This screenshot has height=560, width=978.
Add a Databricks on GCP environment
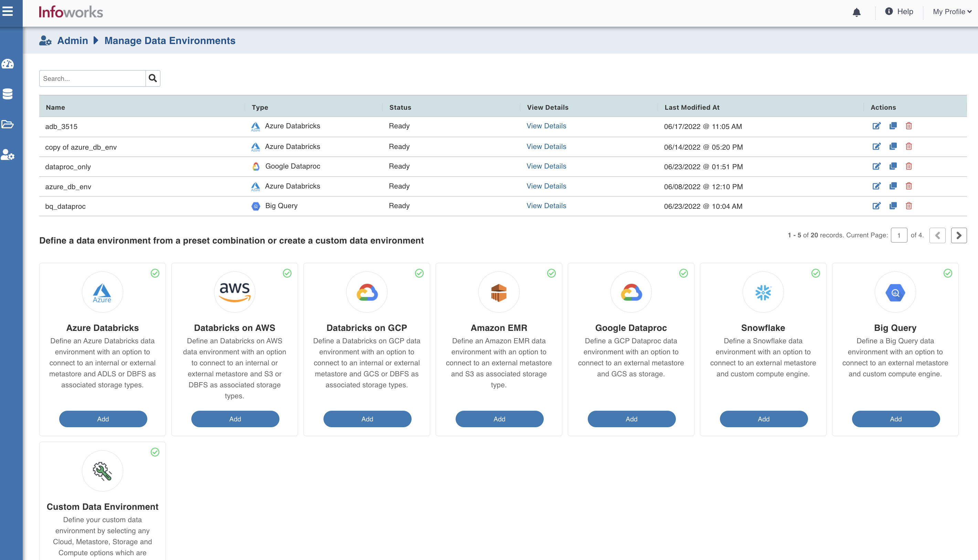(x=367, y=419)
